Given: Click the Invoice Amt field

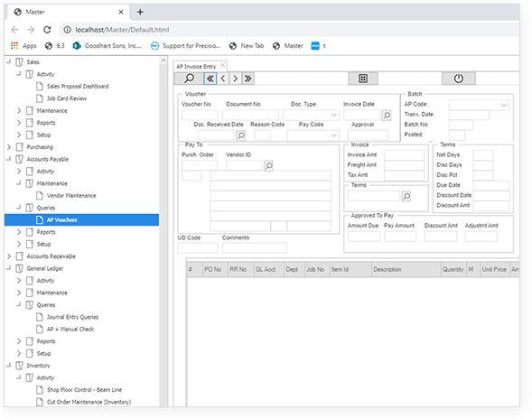Looking at the screenshot, I should [x=404, y=155].
